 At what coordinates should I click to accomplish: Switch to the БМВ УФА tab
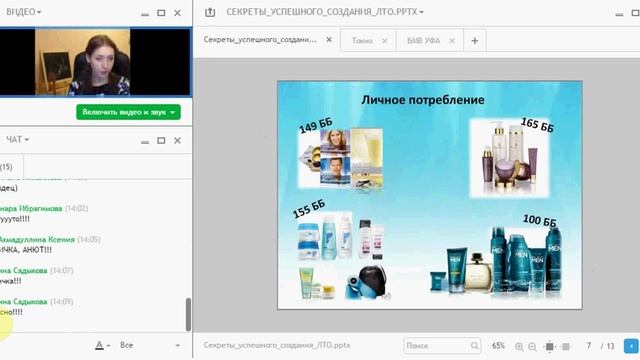tap(423, 41)
